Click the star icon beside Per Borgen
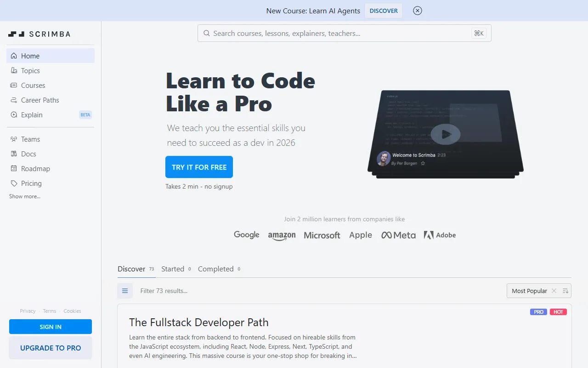588x368 pixels. 423,163
